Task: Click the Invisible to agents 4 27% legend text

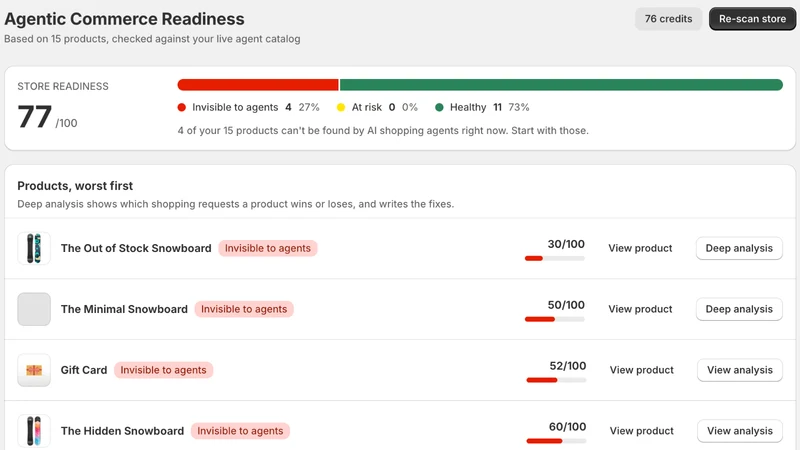Action: pyautogui.click(x=256, y=107)
